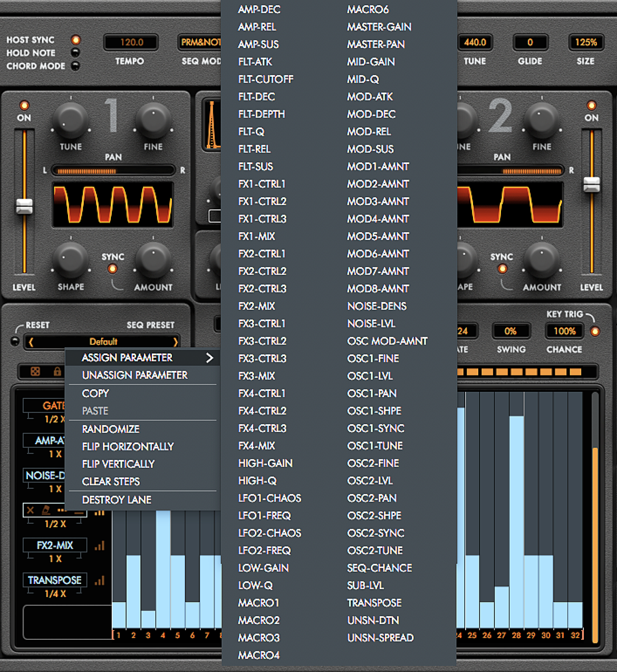Open the FX2-MIX lane parameter box
This screenshot has height=672, width=617.
point(55,545)
